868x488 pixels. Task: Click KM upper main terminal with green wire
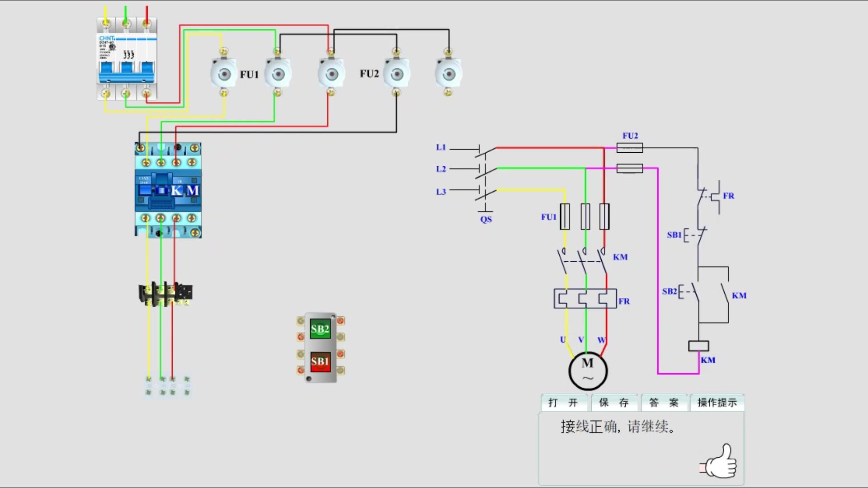pyautogui.click(x=161, y=162)
